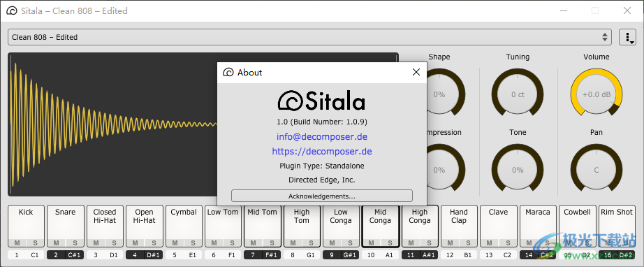
Task: Click the G1 note for High Tom
Action: pyautogui.click(x=311, y=255)
